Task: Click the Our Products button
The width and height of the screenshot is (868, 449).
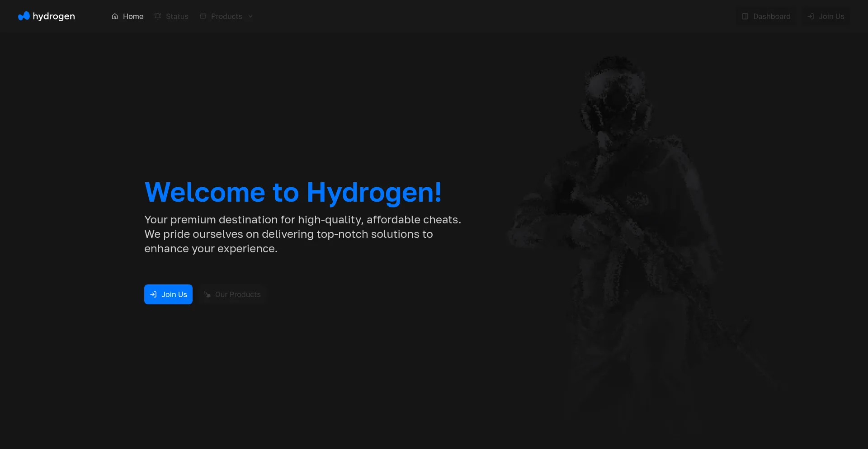Action: tap(232, 294)
